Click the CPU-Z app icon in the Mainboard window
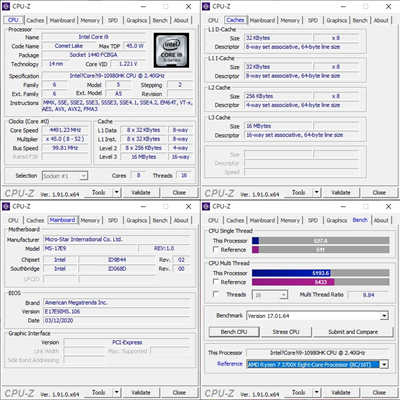The image size is (400, 400). [x=6, y=206]
